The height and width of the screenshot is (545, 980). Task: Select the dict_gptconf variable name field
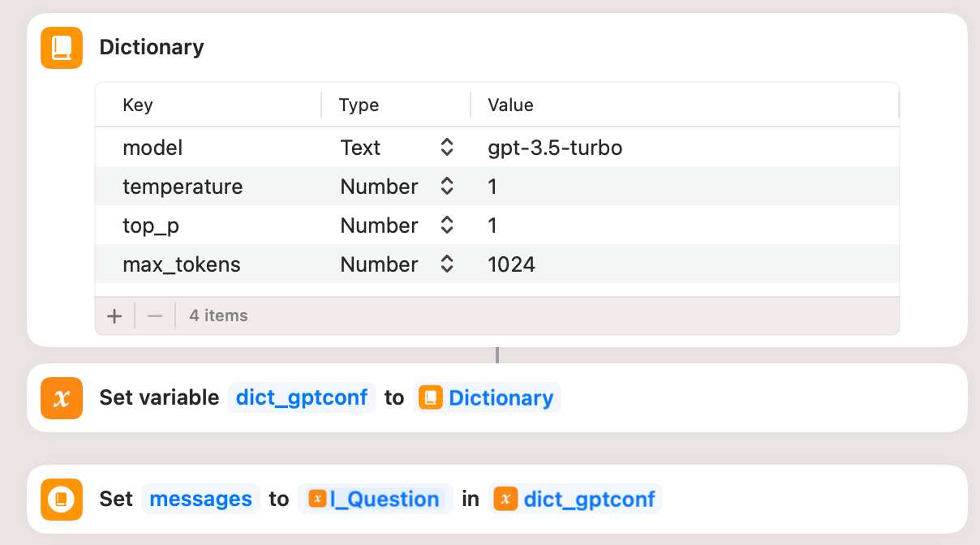(x=302, y=398)
